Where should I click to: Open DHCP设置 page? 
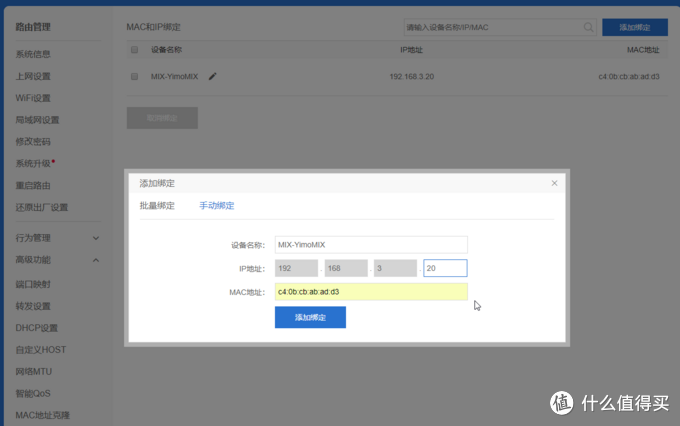click(x=36, y=328)
